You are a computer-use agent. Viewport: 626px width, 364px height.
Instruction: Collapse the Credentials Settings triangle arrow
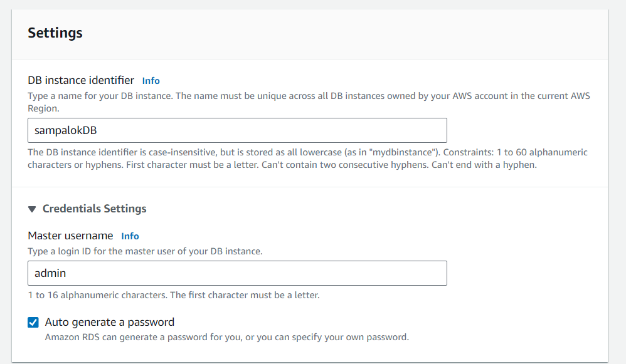tap(33, 209)
